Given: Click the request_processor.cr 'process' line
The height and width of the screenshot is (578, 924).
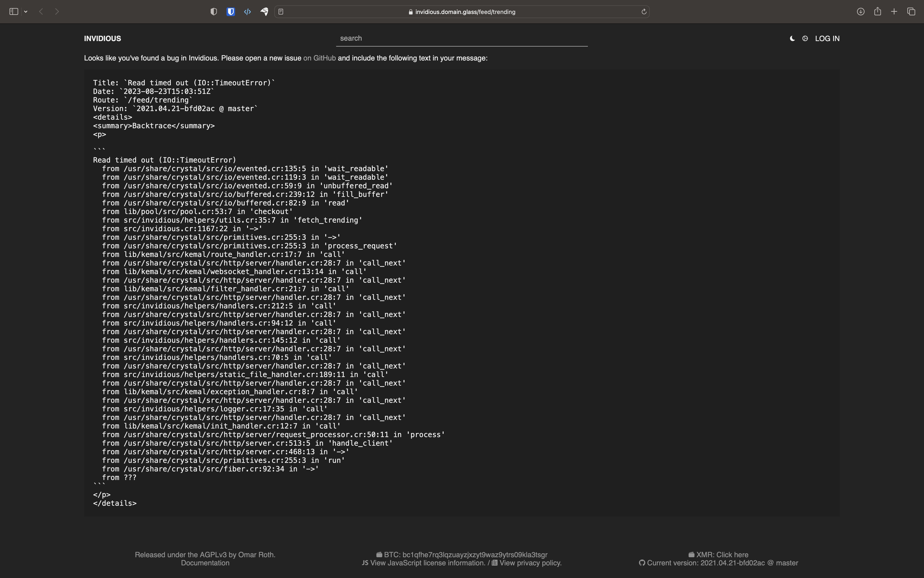Looking at the screenshot, I should click(x=273, y=435).
